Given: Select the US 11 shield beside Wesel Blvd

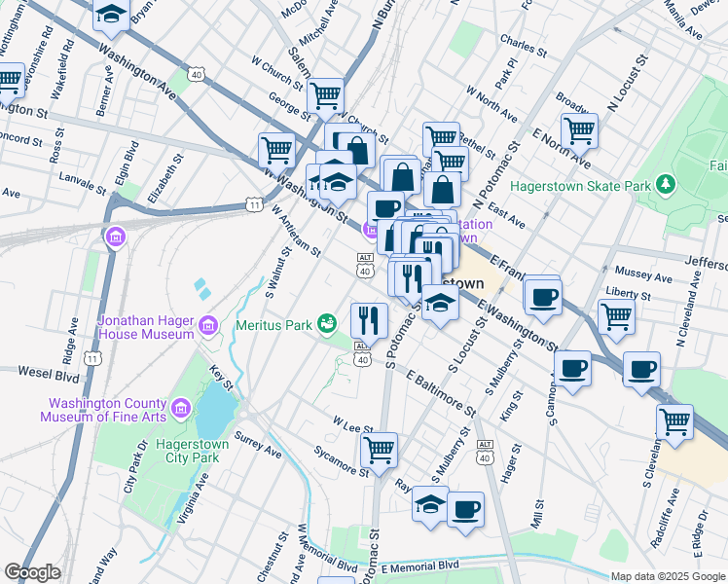Looking at the screenshot, I should pos(92,358).
